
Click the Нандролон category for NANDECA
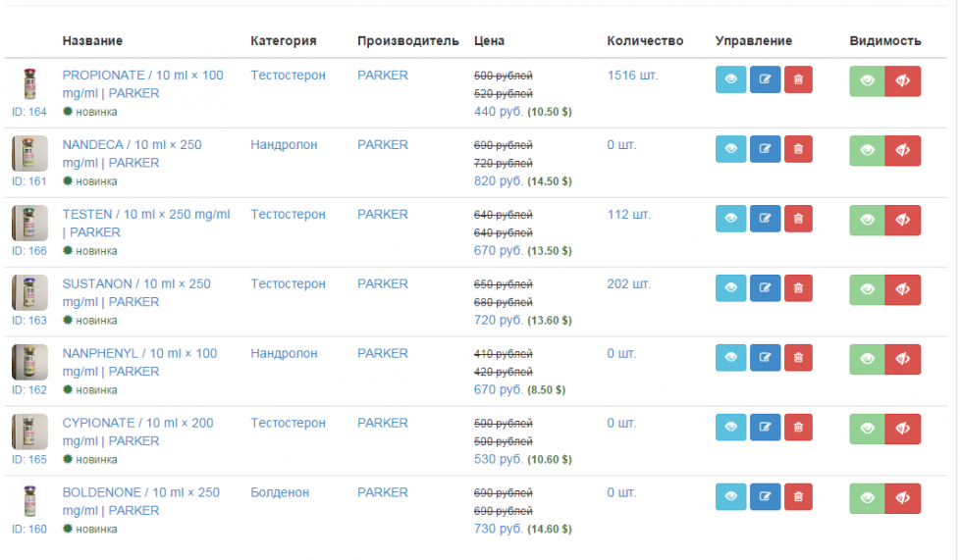284,144
